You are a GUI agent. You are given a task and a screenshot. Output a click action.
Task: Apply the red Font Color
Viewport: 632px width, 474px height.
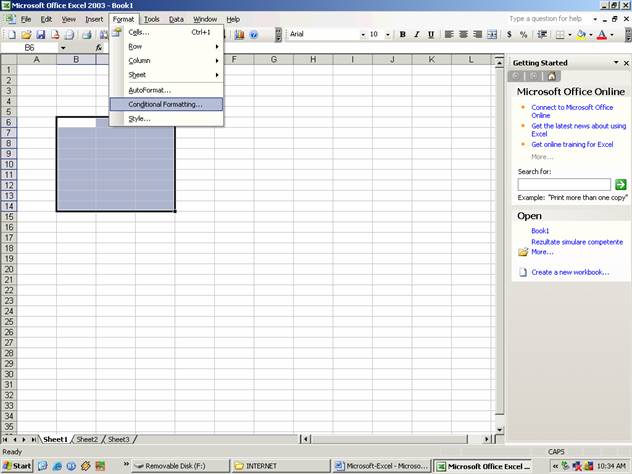tap(602, 35)
